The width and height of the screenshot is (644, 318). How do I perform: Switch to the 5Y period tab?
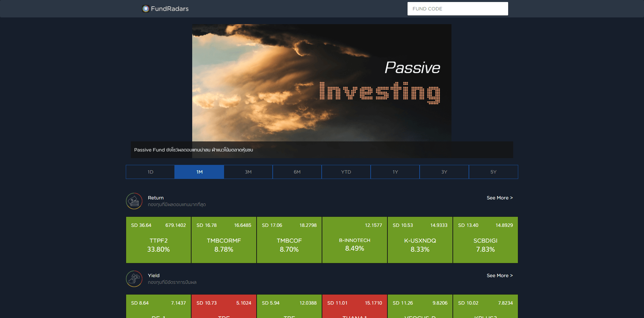[493, 172]
